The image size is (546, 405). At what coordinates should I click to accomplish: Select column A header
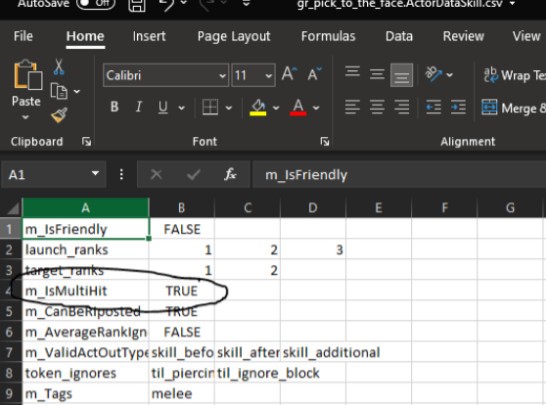tap(86, 208)
